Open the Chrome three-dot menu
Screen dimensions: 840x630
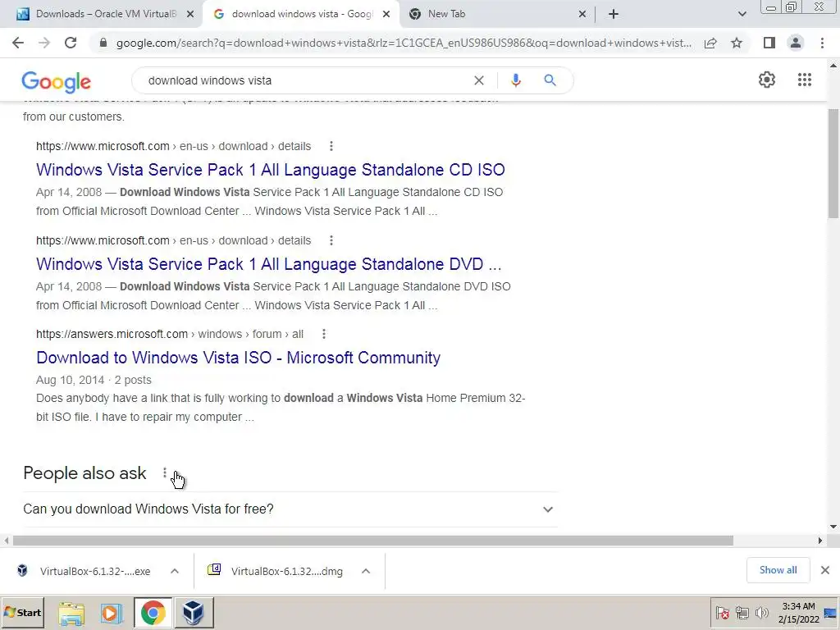click(x=822, y=43)
